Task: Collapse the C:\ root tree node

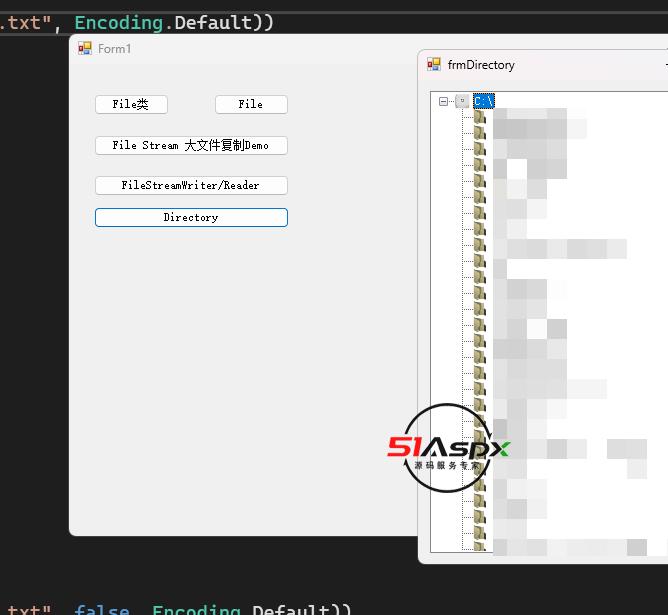Action: 443,101
